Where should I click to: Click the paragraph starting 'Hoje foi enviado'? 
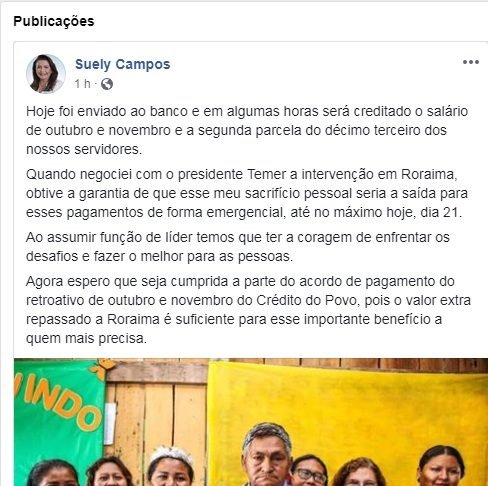pyautogui.click(x=247, y=130)
